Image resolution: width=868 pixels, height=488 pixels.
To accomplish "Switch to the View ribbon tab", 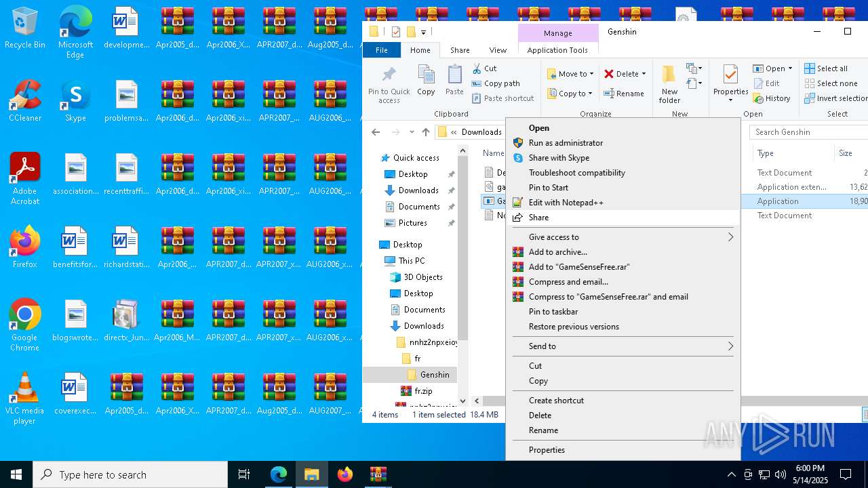I will point(498,50).
